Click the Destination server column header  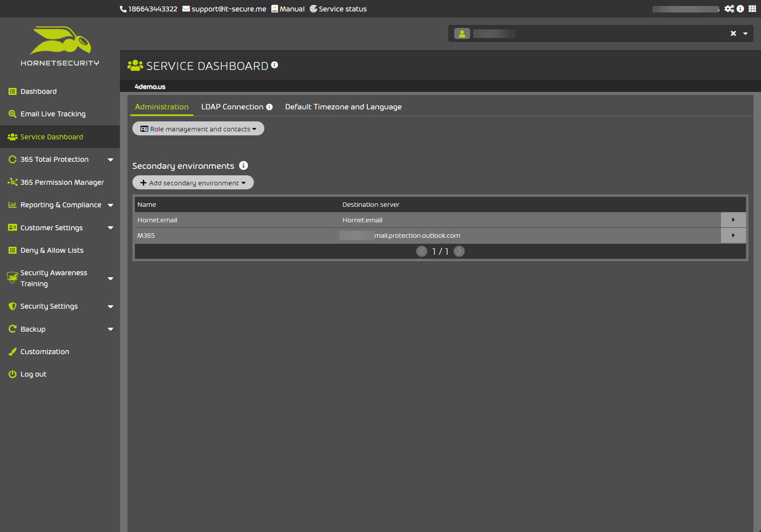point(371,204)
